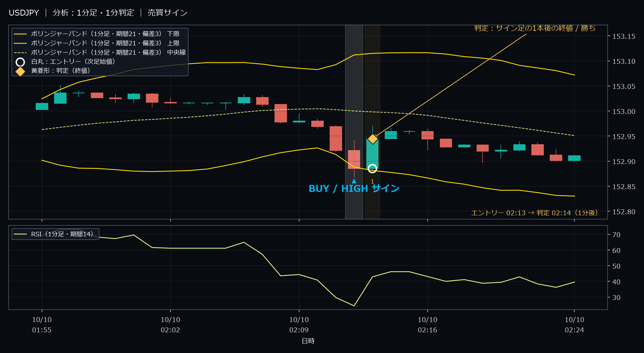Click the エントリー 02:13 → 判定 02:14 note

click(534, 213)
